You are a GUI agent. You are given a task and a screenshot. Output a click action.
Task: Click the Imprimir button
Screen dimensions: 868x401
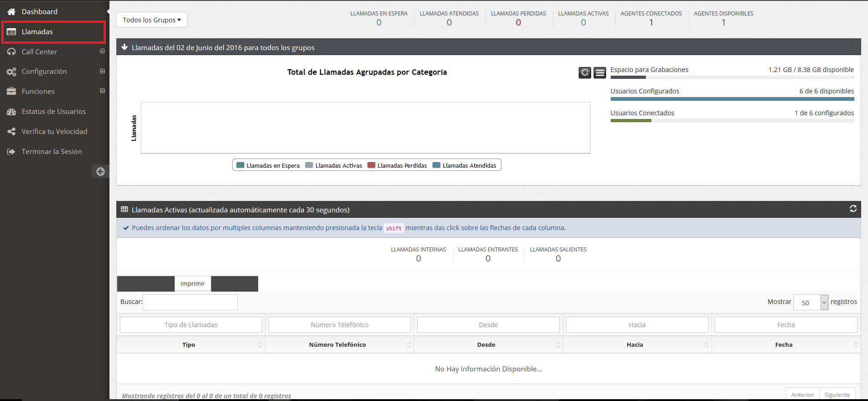[192, 283]
